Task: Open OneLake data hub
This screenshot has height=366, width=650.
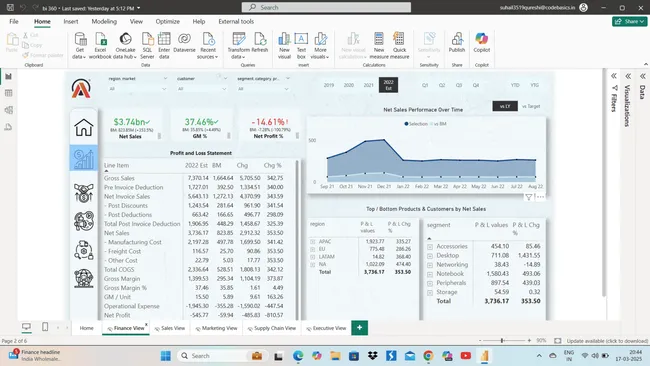Action: pyautogui.click(x=125, y=46)
